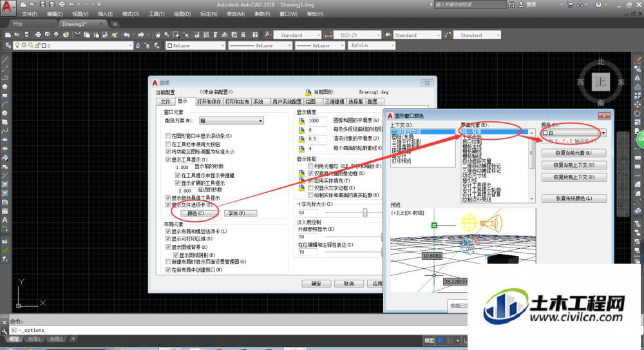This screenshot has height=350, width=644.
Task: Click the Redo arrow in the standard toolbar
Action: [x=141, y=35]
